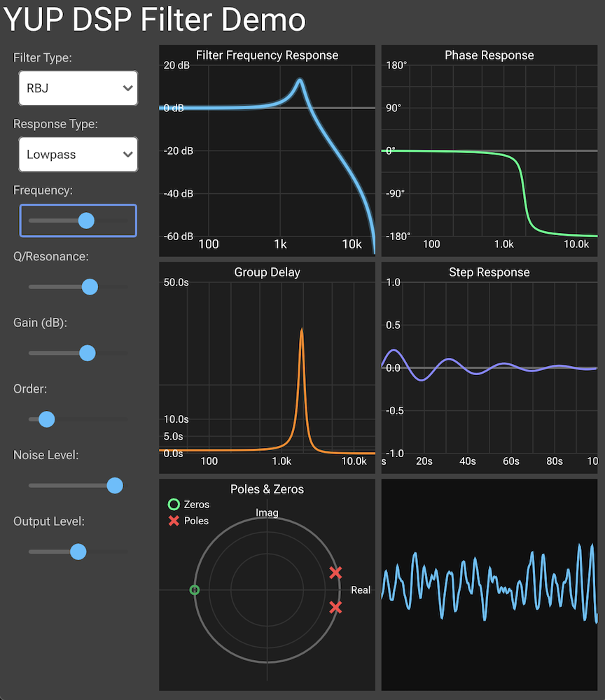Click the Noise Level slider thumb

pyautogui.click(x=115, y=486)
